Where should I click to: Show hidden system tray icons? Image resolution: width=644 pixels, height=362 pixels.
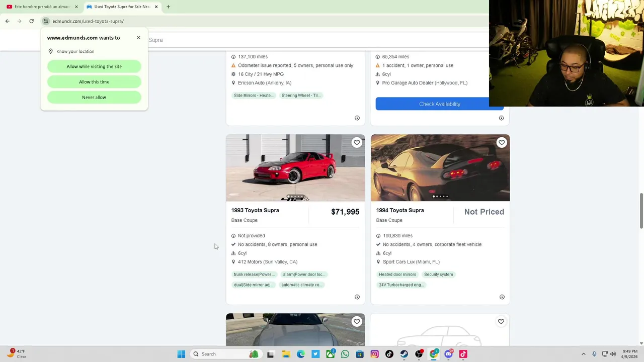pos(584,354)
